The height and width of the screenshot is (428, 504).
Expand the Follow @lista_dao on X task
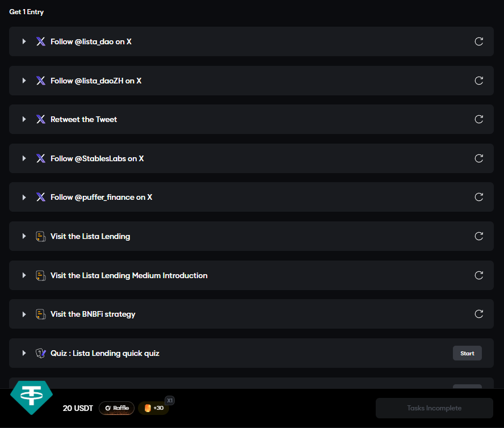(24, 41)
